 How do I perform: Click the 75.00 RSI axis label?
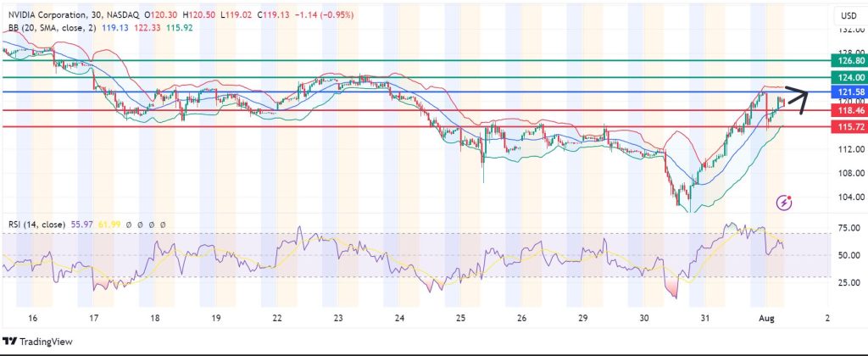tap(849, 227)
